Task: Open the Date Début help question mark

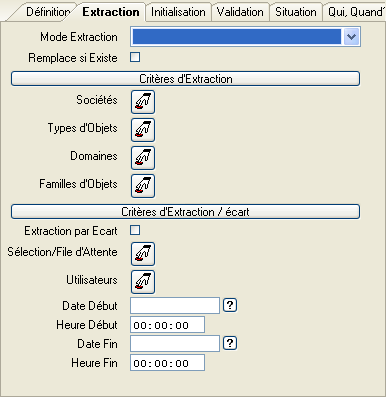Action: [230, 305]
